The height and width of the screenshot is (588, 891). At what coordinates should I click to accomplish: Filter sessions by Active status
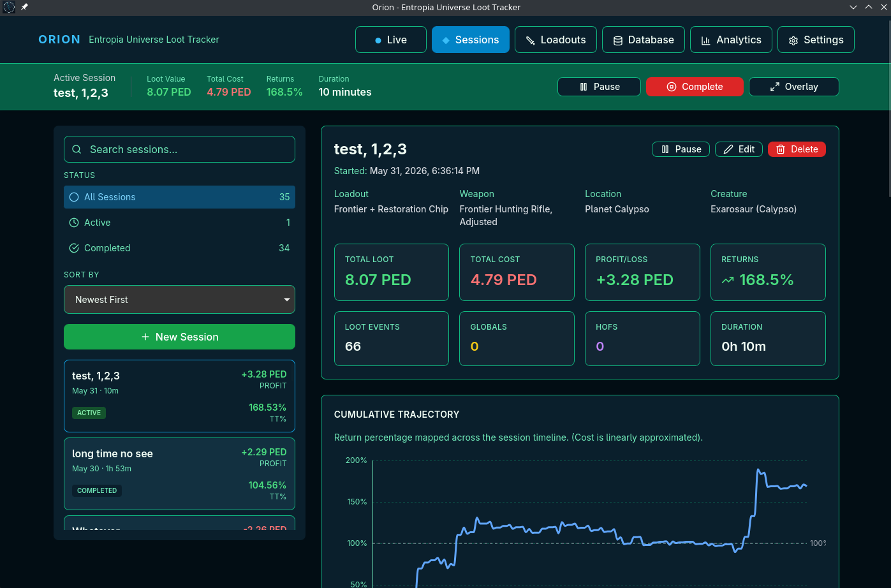pos(179,223)
